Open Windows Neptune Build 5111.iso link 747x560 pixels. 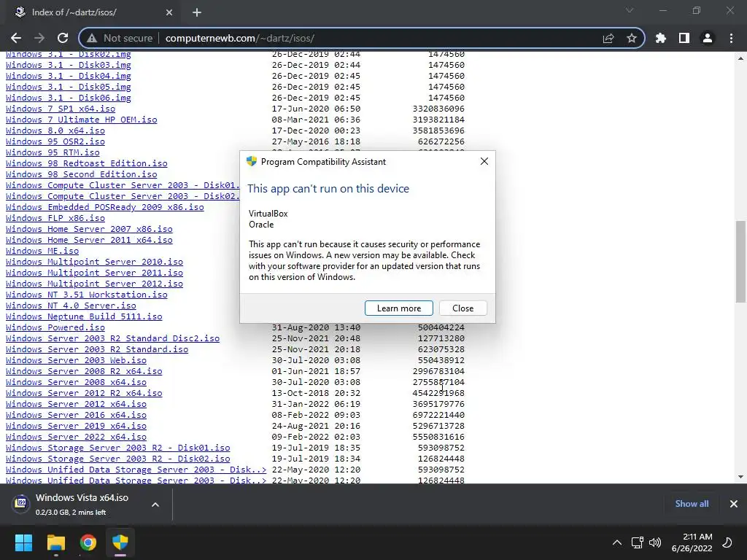[84, 316]
